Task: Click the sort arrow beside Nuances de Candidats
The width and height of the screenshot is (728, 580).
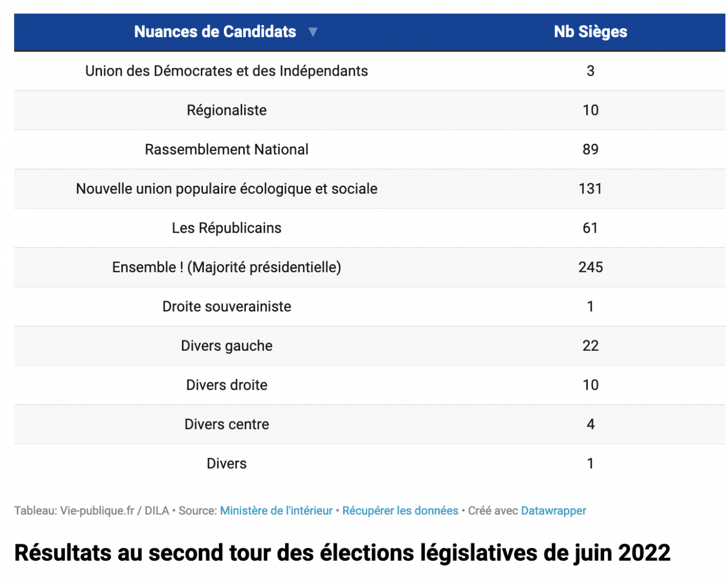Action: (313, 32)
